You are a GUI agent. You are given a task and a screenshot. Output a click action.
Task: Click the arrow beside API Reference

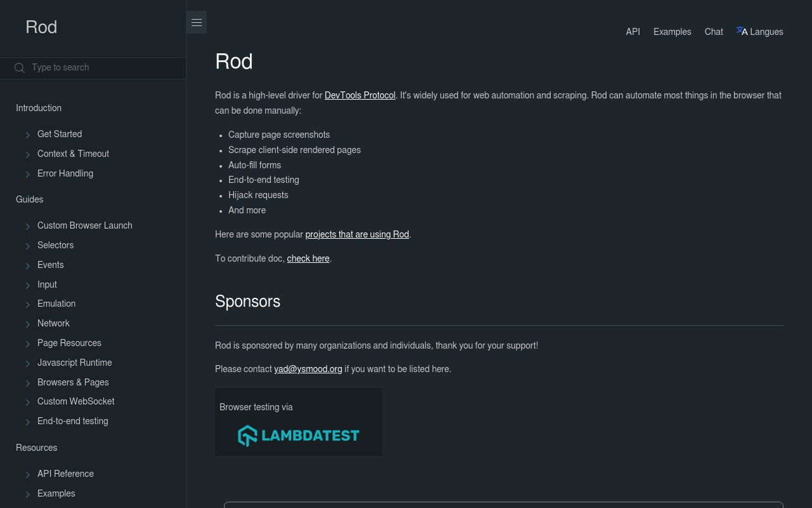tap(28, 474)
